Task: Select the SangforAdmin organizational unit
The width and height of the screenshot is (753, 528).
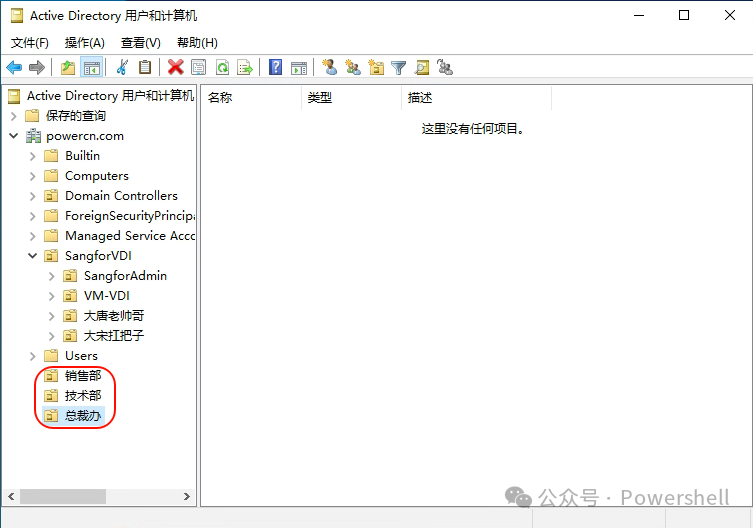Action: point(125,276)
